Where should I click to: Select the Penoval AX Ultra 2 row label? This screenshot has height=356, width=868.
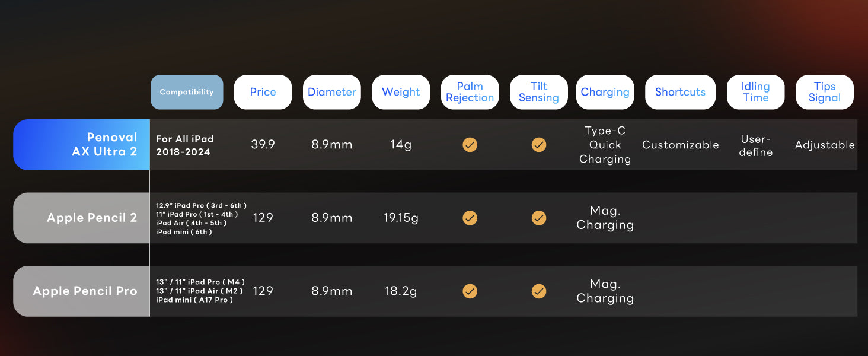(x=82, y=145)
